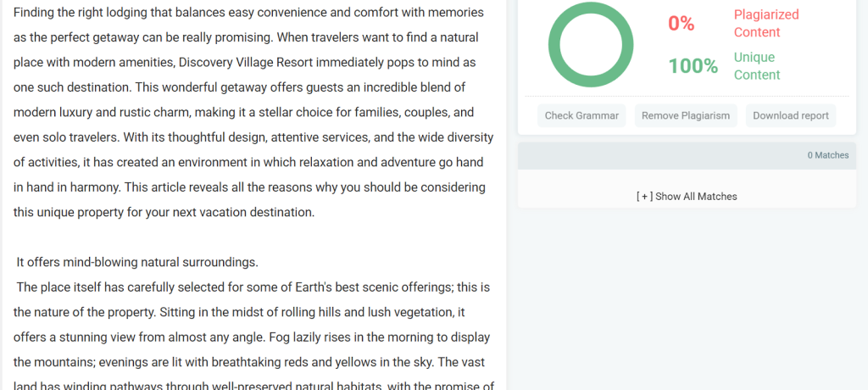The width and height of the screenshot is (868, 390).
Task: Click the green donut result chart
Action: pyautogui.click(x=591, y=45)
